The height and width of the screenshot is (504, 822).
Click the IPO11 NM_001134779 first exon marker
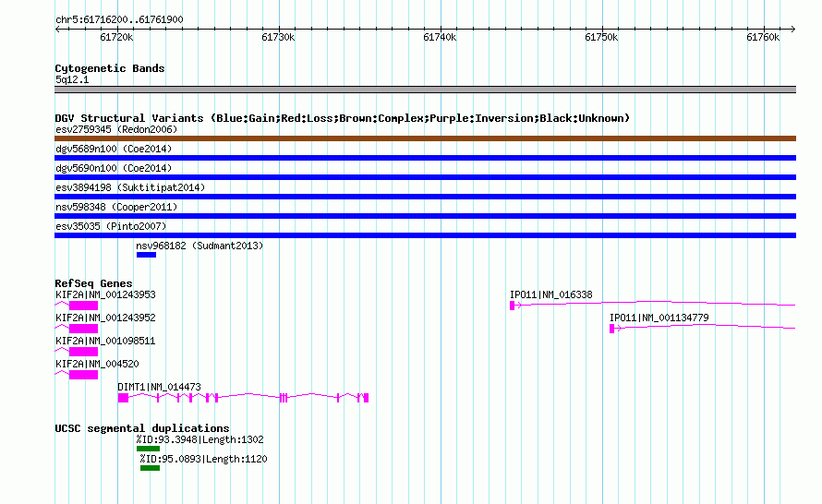611,329
